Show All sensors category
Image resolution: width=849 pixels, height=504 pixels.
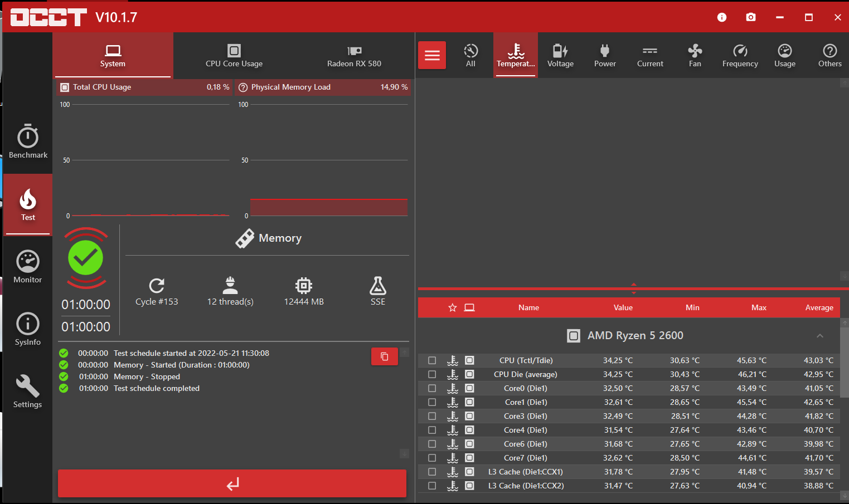point(471,55)
